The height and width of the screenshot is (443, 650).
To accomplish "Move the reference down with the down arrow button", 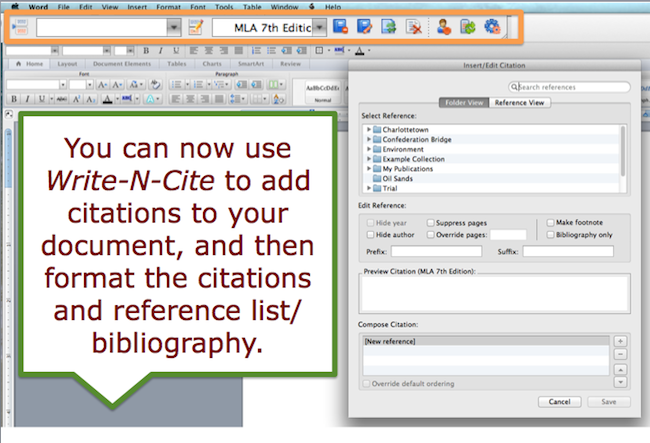I will (620, 382).
